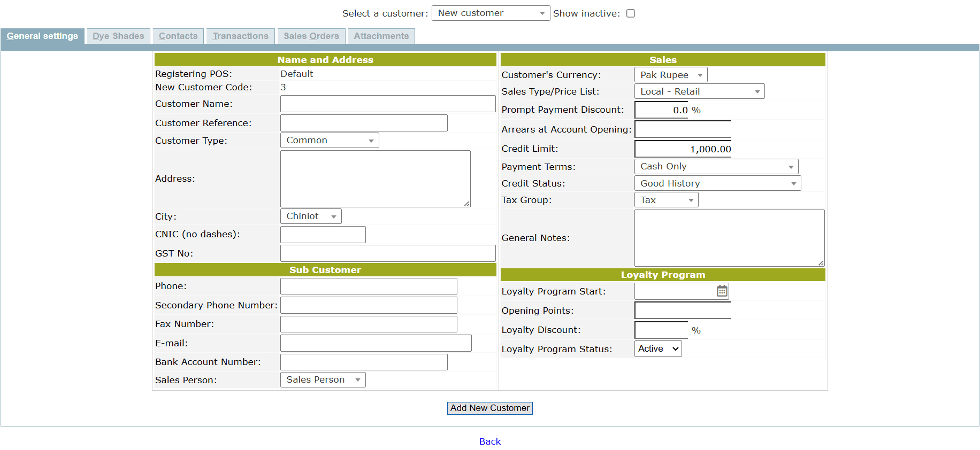Expand the Customer Type dropdown

click(x=329, y=141)
